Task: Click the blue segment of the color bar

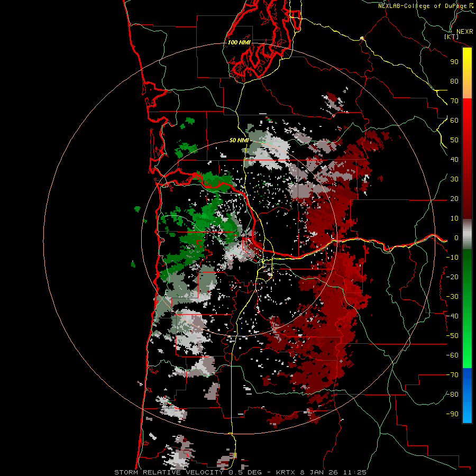Action: [x=467, y=396]
